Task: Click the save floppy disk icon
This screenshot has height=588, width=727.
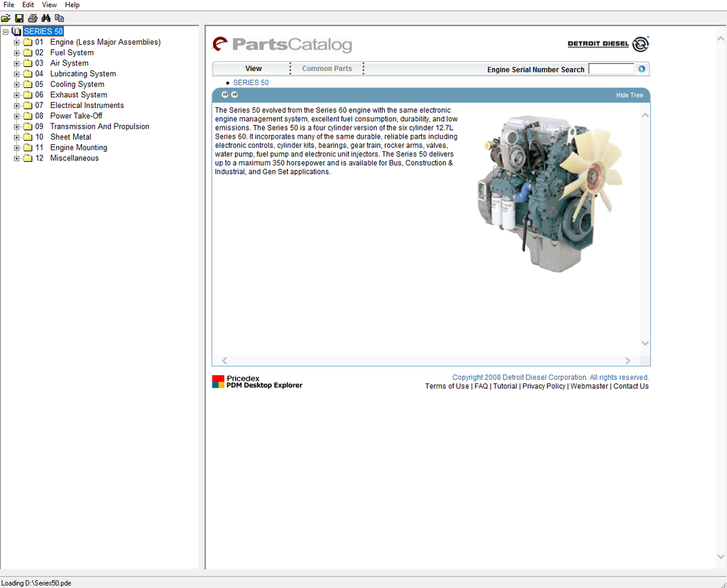Action: [x=19, y=18]
